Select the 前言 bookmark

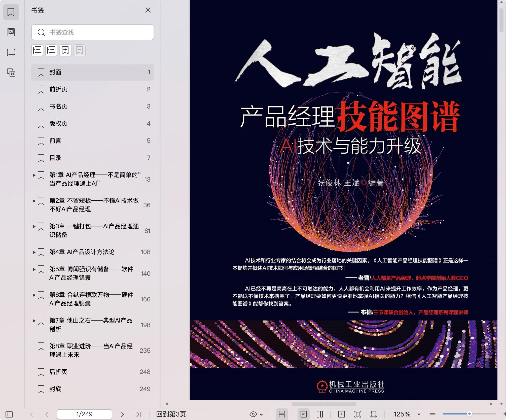[92, 141]
